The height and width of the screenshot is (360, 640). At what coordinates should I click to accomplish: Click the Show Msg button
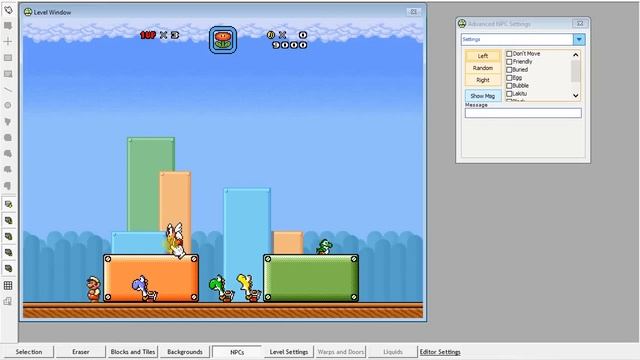483,96
